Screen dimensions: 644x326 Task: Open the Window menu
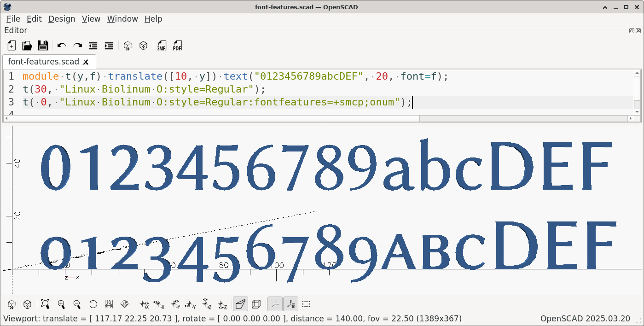tap(122, 19)
